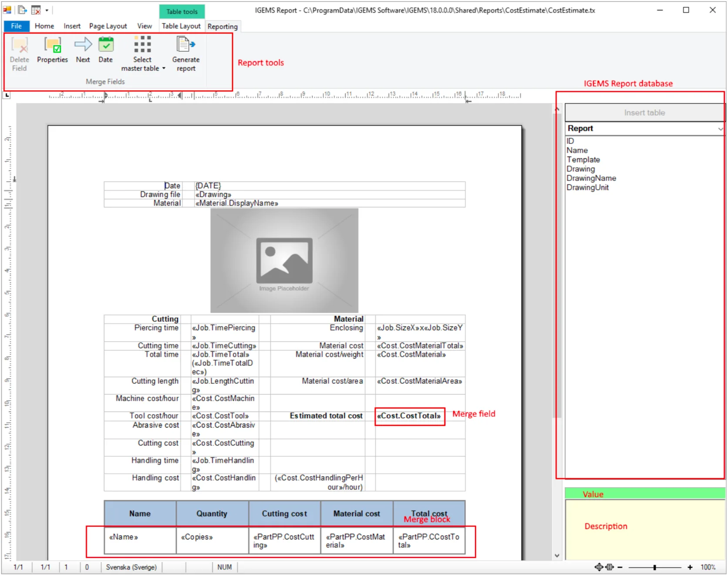Viewport: 728px width, 576px height.
Task: Click the Select master table grid icon
Action: (x=142, y=45)
